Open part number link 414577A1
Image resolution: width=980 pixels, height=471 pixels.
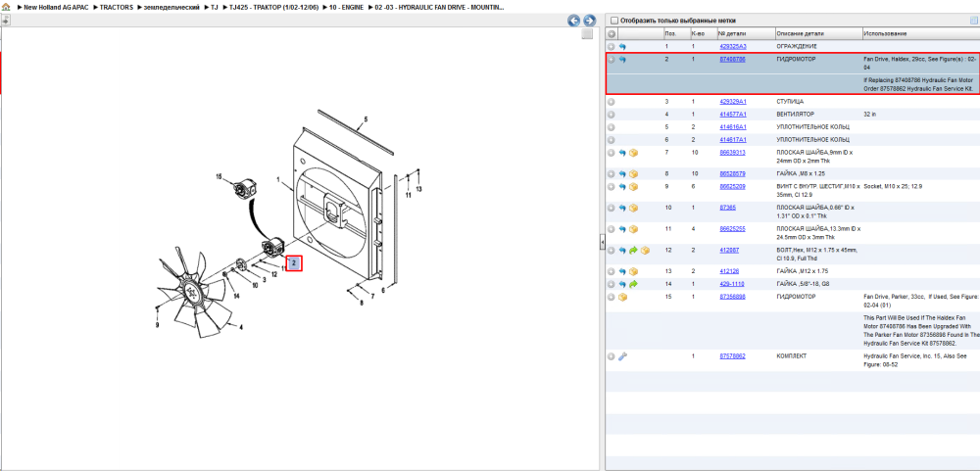pyautogui.click(x=733, y=115)
